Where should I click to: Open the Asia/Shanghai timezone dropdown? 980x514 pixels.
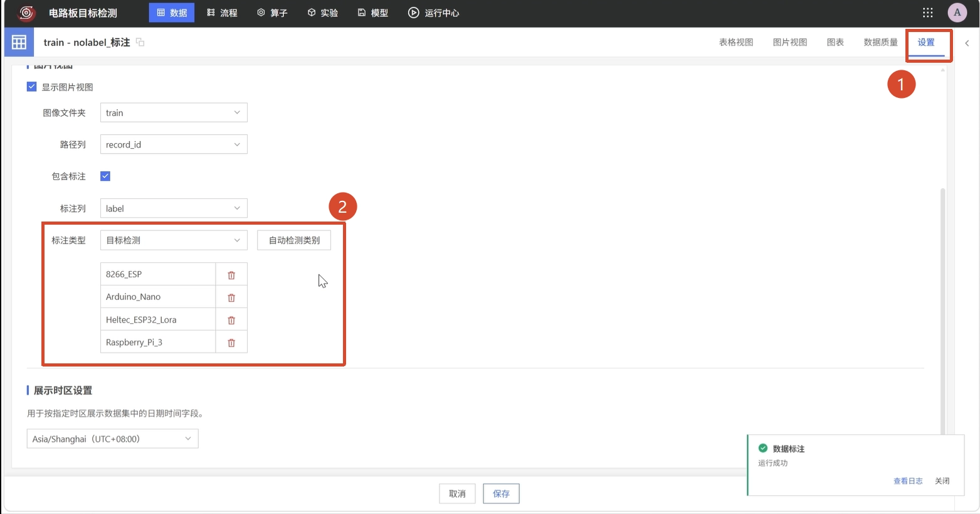(x=113, y=439)
